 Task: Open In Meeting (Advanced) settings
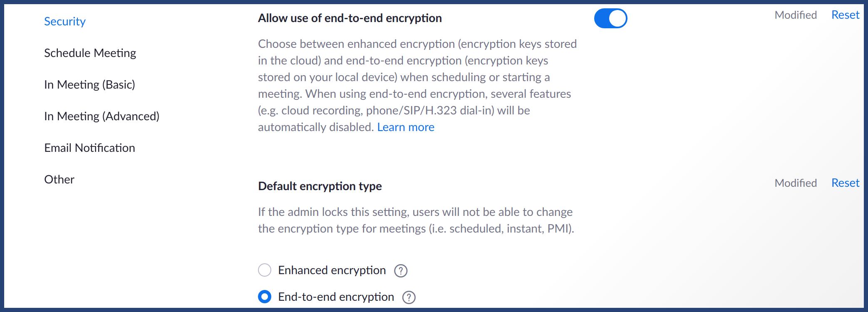pyautogui.click(x=102, y=116)
